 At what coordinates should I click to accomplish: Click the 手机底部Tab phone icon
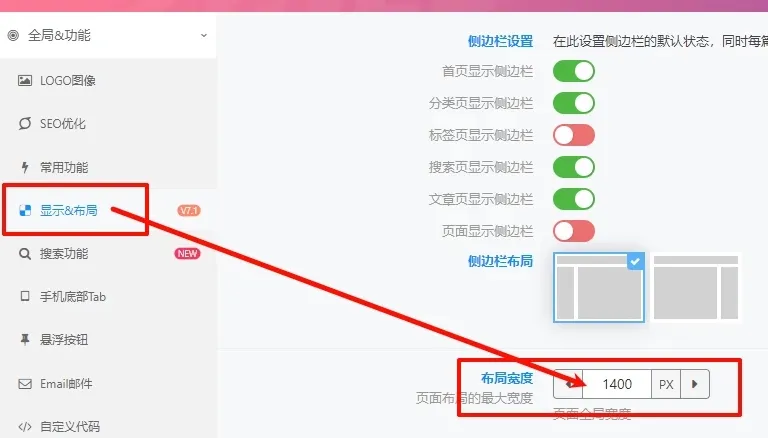click(25, 296)
